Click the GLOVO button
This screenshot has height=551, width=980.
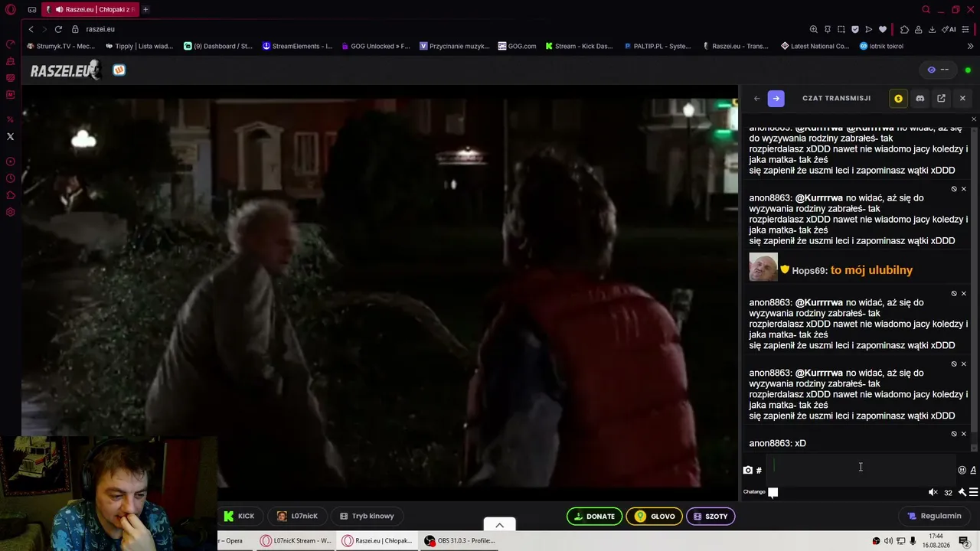pyautogui.click(x=655, y=517)
